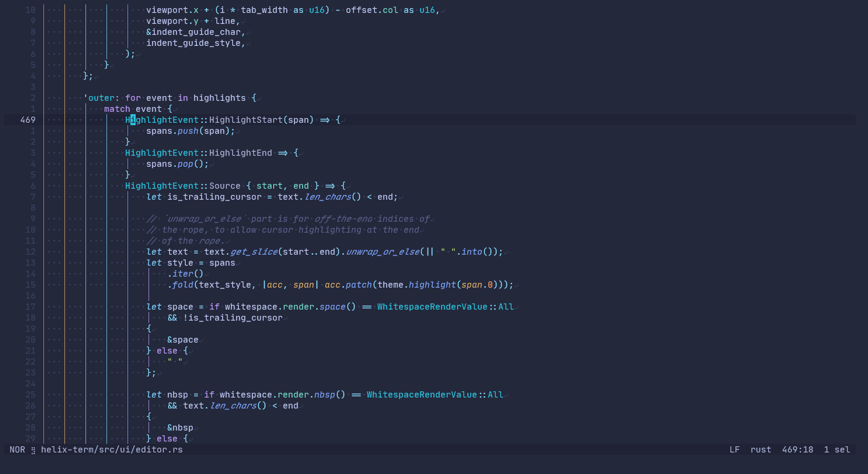Click 'spans.pop();' call
This screenshot has width=868, height=474.
pos(178,164)
